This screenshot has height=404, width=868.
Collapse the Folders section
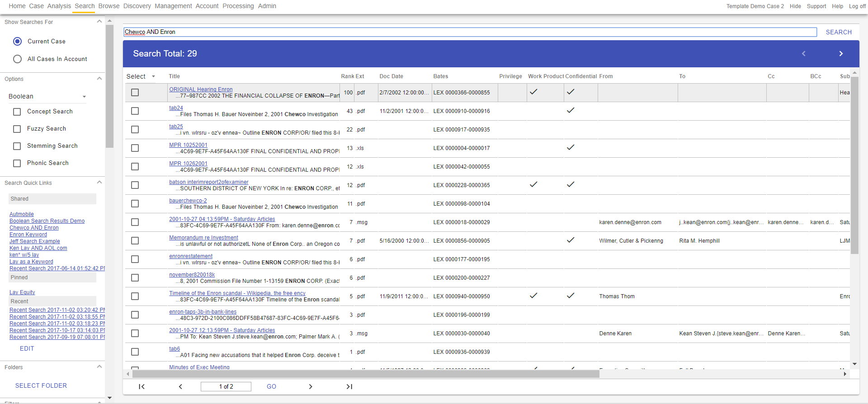point(99,367)
